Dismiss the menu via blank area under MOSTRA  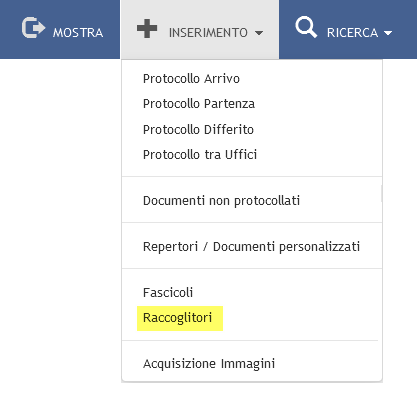pos(60,200)
